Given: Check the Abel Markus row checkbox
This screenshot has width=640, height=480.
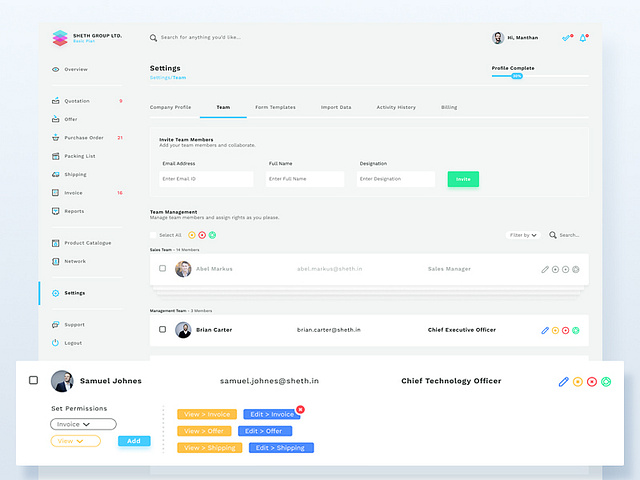Looking at the screenshot, I should click(x=162, y=268).
